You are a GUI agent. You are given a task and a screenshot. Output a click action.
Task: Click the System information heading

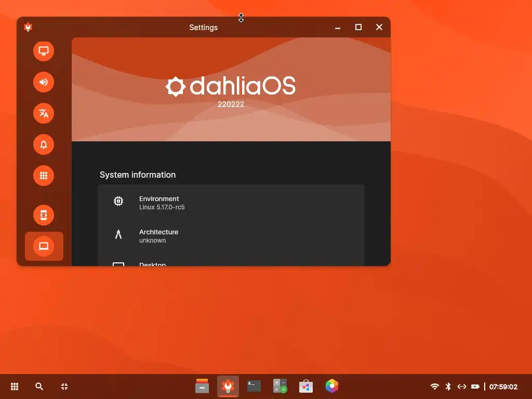click(x=138, y=175)
